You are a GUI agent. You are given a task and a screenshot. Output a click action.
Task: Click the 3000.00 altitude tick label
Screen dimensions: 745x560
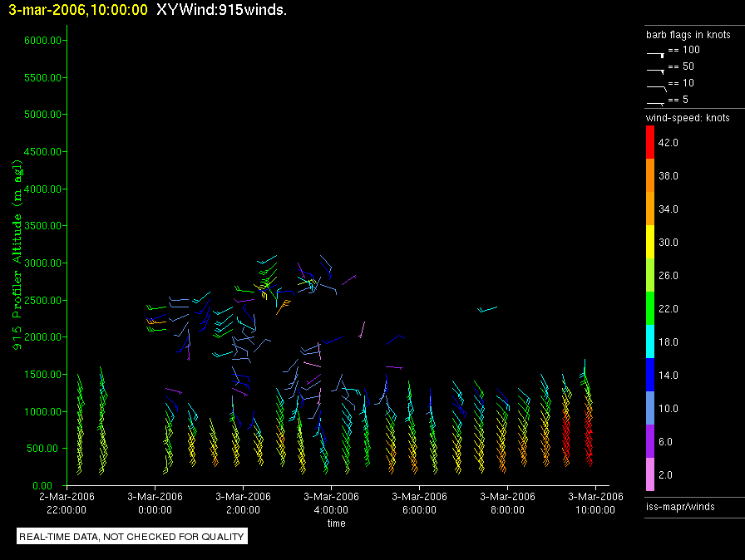[x=42, y=263]
